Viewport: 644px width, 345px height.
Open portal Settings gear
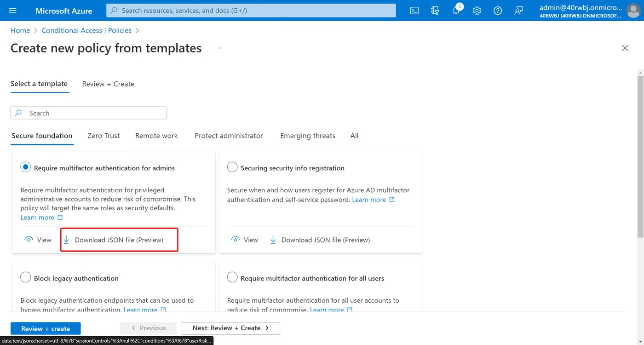(x=477, y=11)
